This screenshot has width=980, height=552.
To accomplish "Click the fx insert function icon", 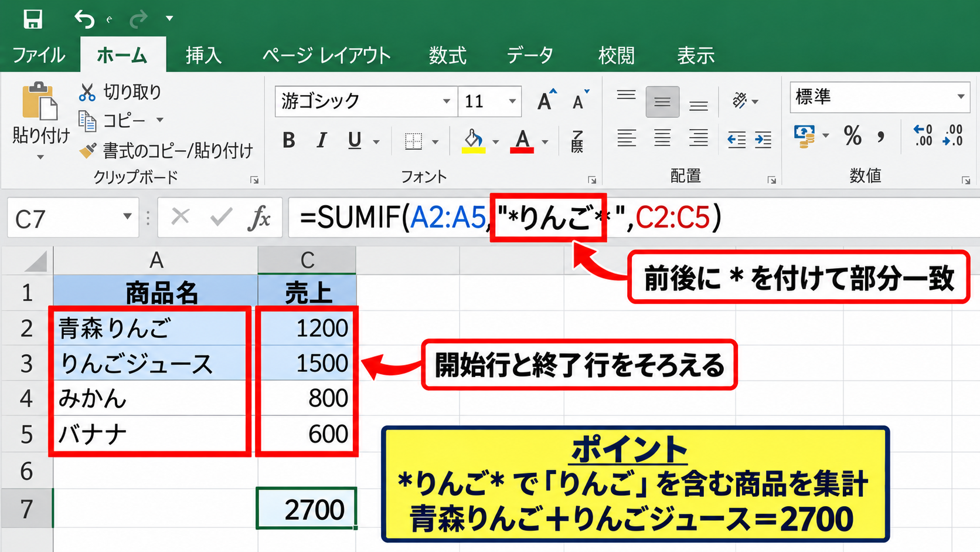I will point(258,218).
